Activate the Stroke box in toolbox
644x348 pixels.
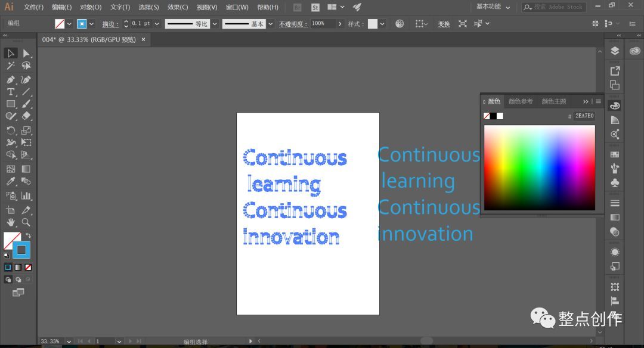click(21, 250)
